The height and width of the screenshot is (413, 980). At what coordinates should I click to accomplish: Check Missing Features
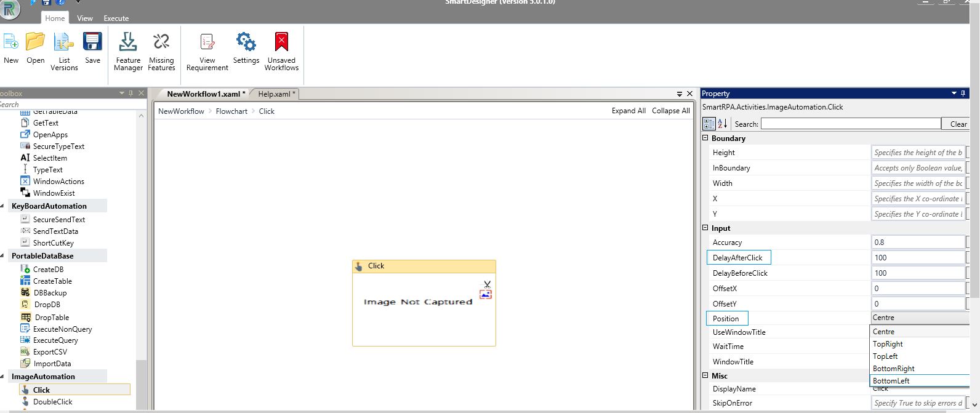coord(161,42)
